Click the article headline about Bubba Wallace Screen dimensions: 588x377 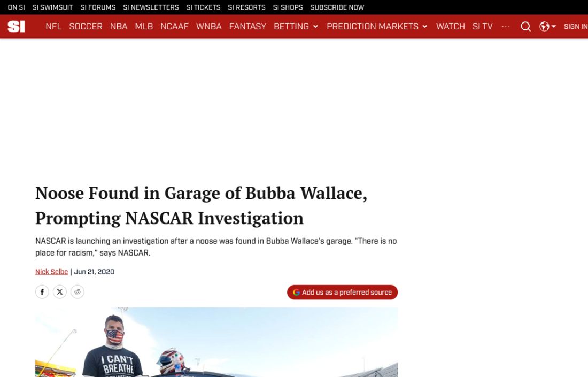pos(201,205)
